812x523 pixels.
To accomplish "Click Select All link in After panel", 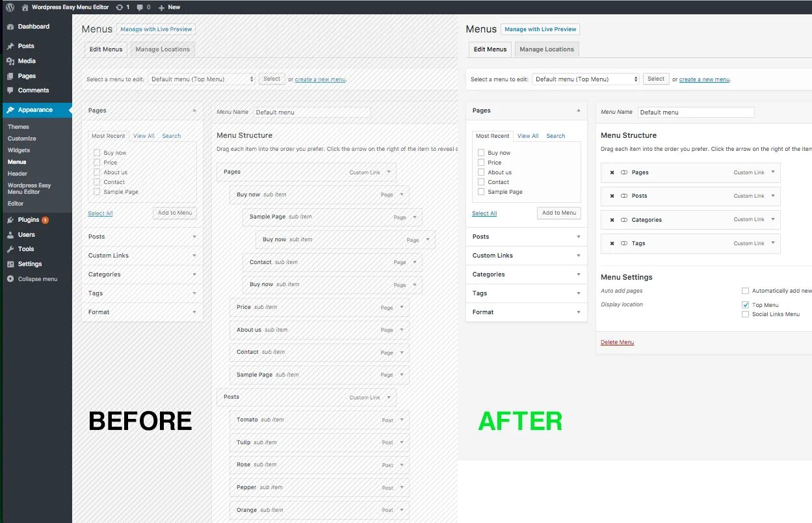I will coord(484,213).
